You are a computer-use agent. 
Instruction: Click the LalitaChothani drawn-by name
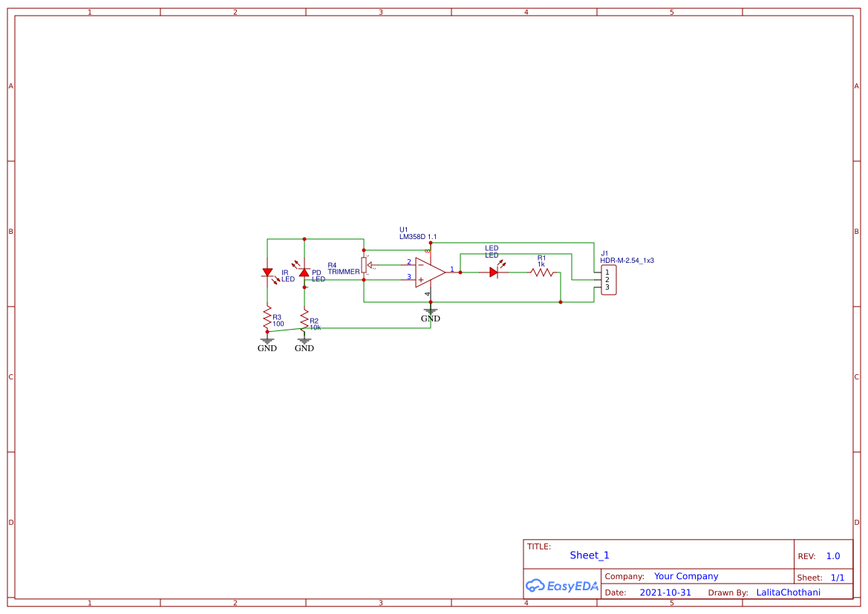click(789, 592)
